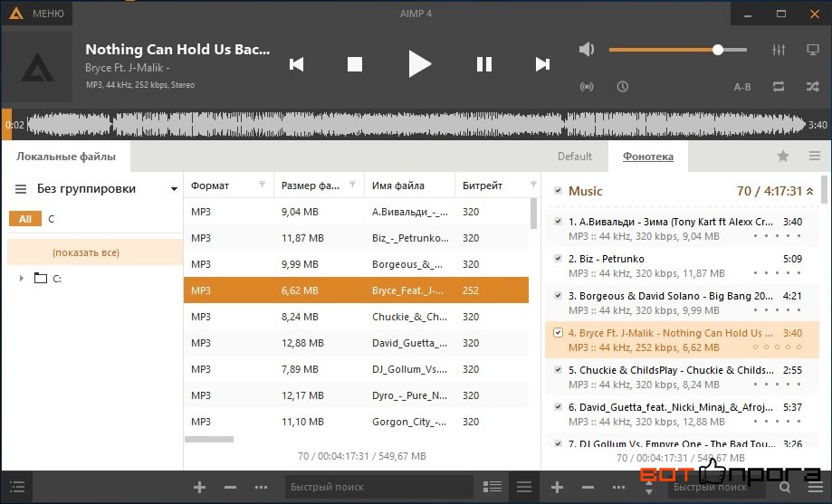The image size is (832, 504).
Task: Open filter for Размер файла column
Action: pyautogui.click(x=352, y=184)
